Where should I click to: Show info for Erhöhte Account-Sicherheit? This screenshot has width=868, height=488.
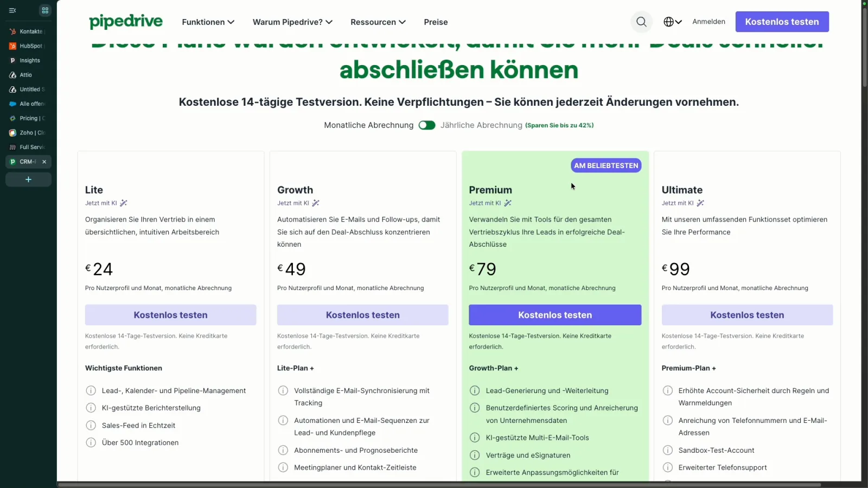click(668, 390)
